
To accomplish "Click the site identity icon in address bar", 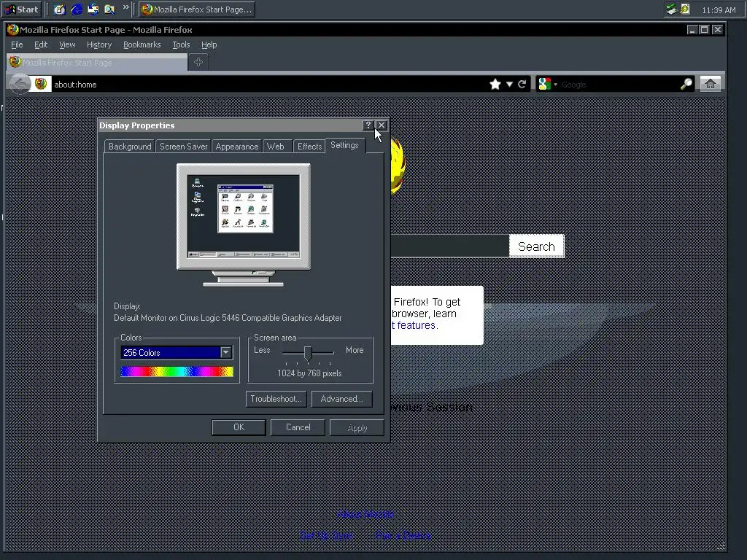I will (x=41, y=85).
